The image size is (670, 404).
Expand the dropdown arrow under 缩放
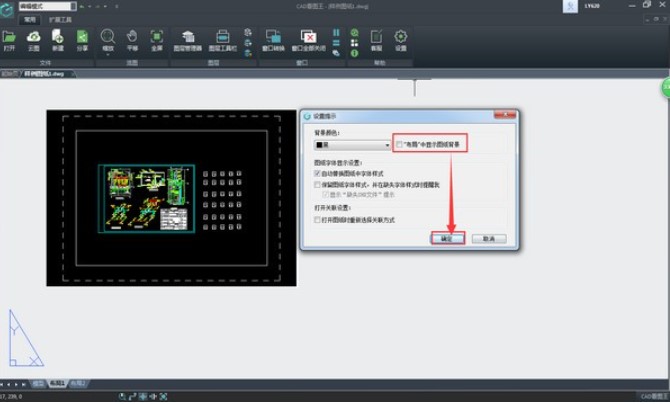click(108, 55)
